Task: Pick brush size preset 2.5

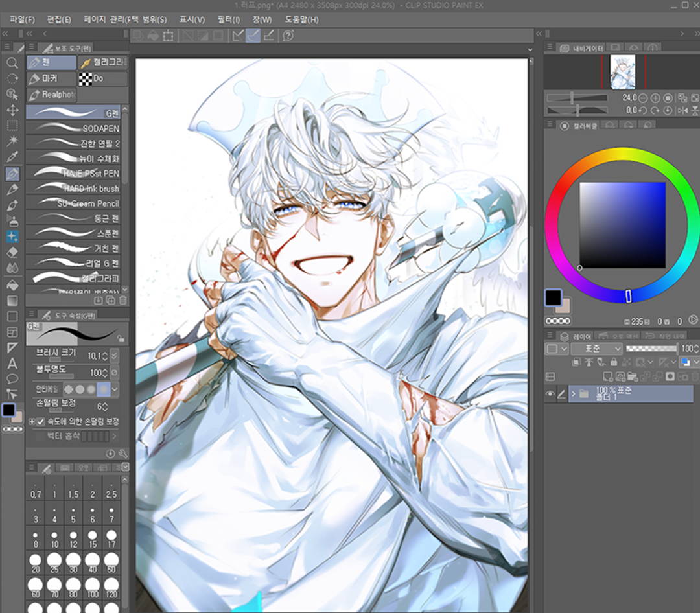Action: click(x=111, y=489)
